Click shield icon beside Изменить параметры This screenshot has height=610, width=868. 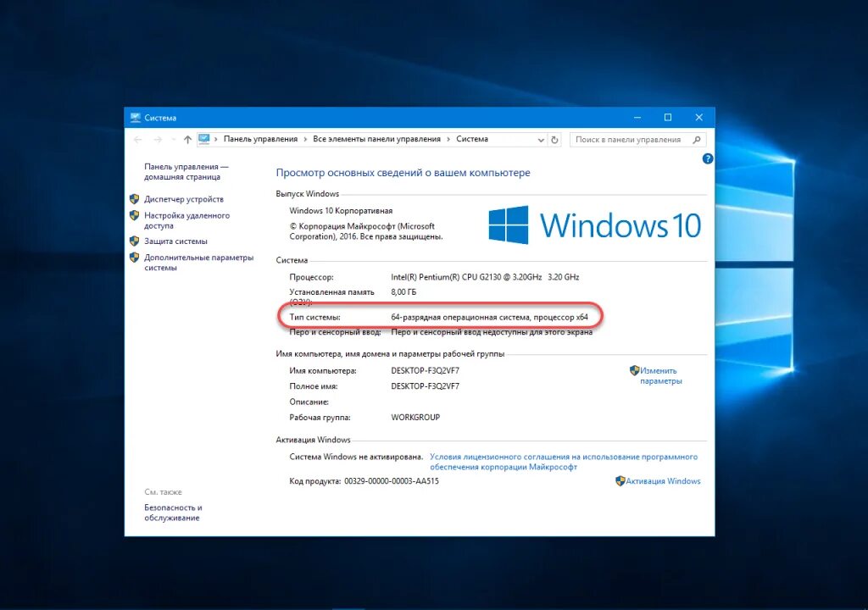coord(634,370)
